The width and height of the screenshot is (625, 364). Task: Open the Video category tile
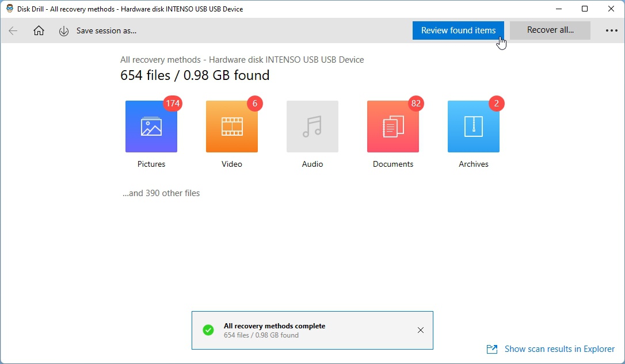[x=232, y=127]
